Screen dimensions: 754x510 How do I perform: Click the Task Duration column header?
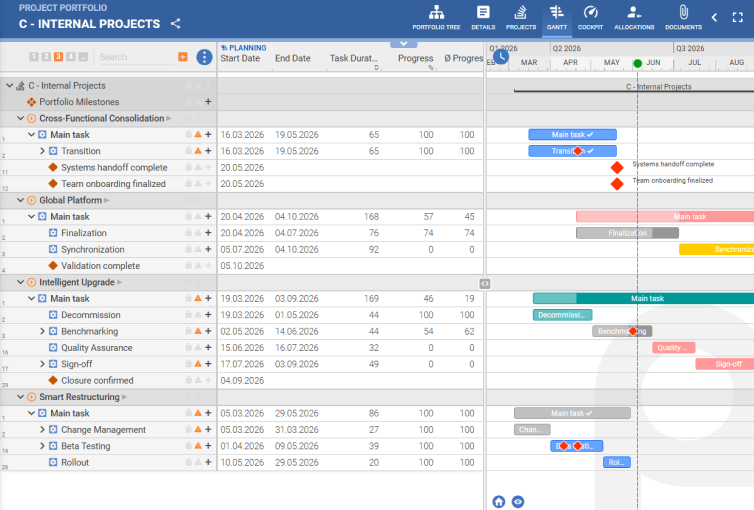pos(353,58)
